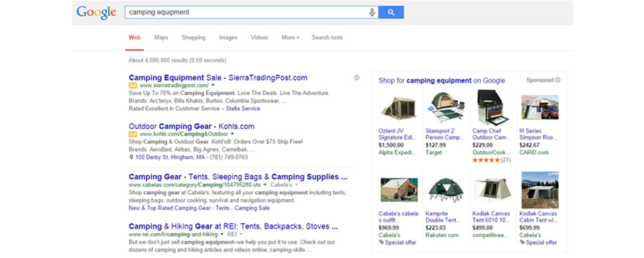Click the CARiD.com seller name
The height and width of the screenshot is (258, 644).
[534, 153]
